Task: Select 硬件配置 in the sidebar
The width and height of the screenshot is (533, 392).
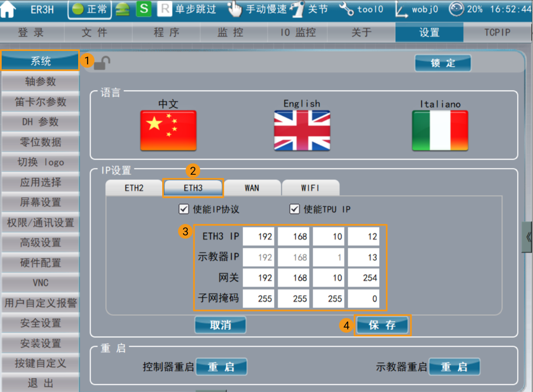Action: pos(40,263)
